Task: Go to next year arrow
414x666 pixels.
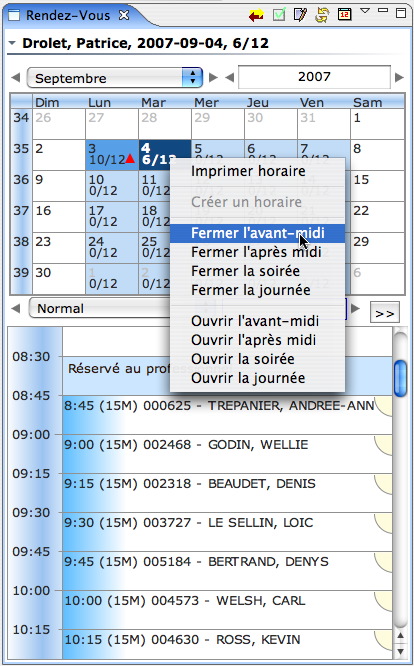Action: [x=399, y=77]
